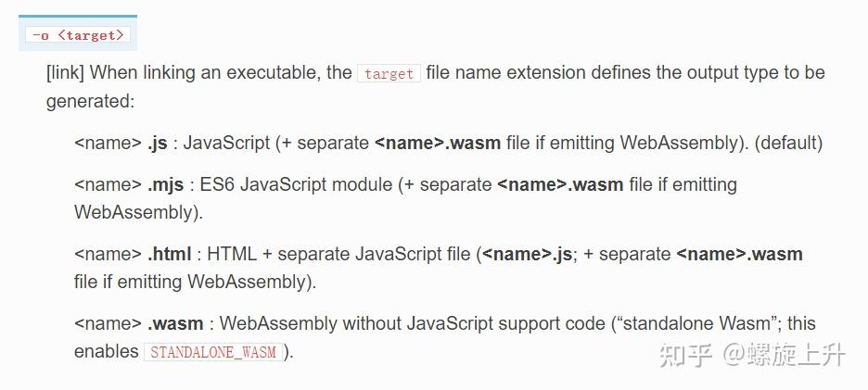Click bold <name>.wasm in the .html entry
868x390 pixels.
tap(739, 254)
